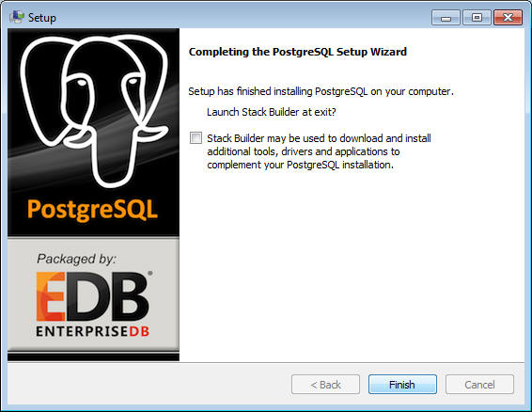Enable the Launch Stack Builder checkbox
532x412 pixels.
coord(196,138)
